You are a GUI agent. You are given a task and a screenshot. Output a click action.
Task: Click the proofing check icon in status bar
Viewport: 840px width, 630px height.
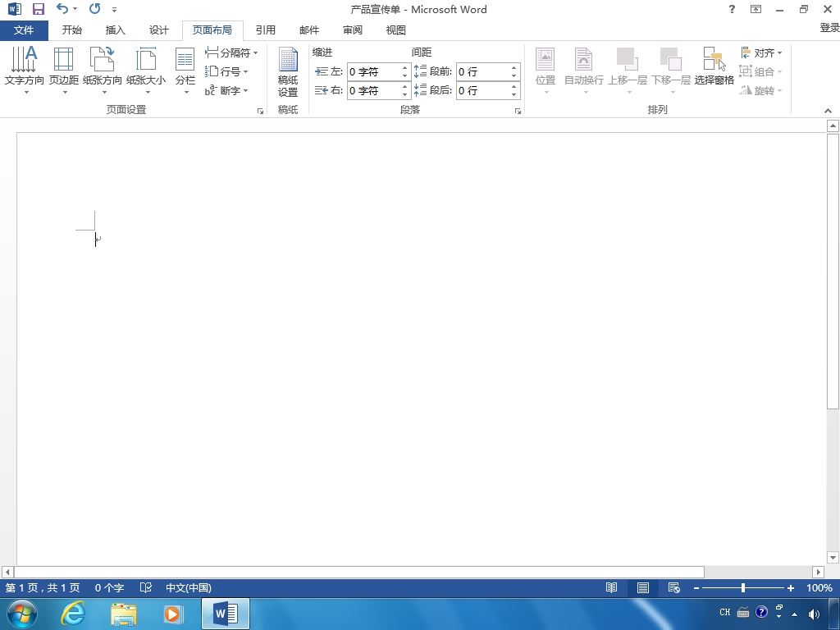[146, 587]
